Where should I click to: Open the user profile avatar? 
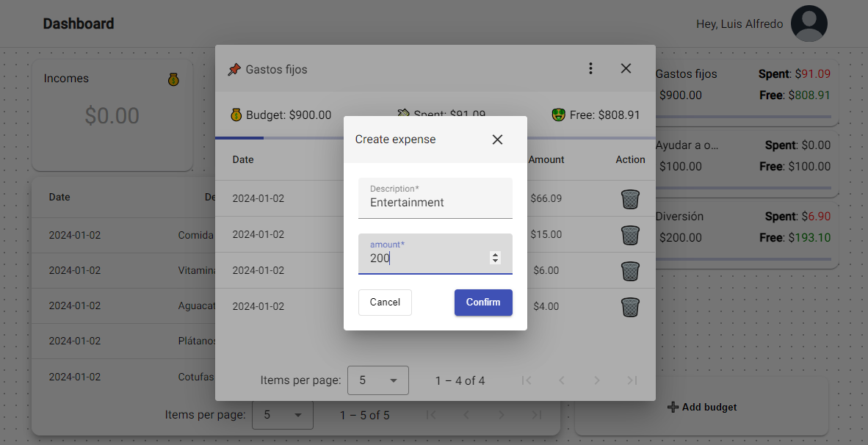[809, 23]
